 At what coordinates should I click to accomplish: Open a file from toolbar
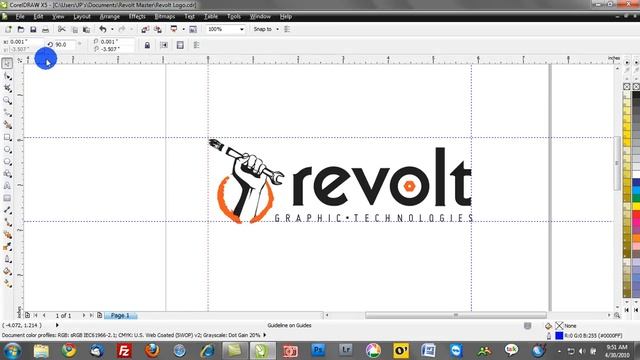[21, 29]
